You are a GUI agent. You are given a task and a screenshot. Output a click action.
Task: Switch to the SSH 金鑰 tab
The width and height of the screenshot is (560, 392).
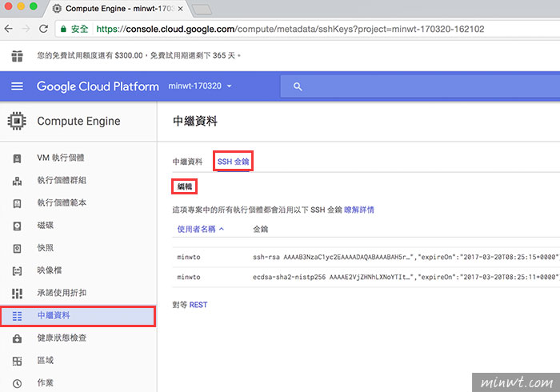234,162
